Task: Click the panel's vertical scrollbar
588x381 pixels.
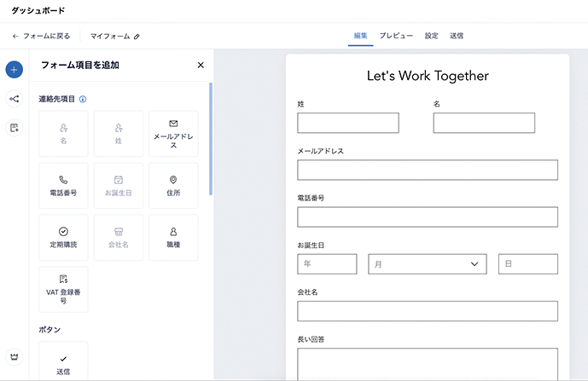Action: coord(211,139)
